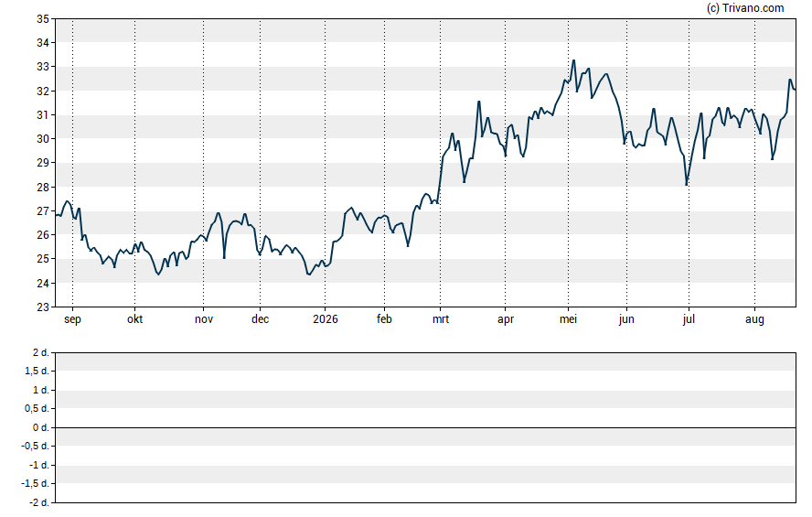Click the '-2 d.' lower axis label
The image size is (812, 517).
coord(38,502)
